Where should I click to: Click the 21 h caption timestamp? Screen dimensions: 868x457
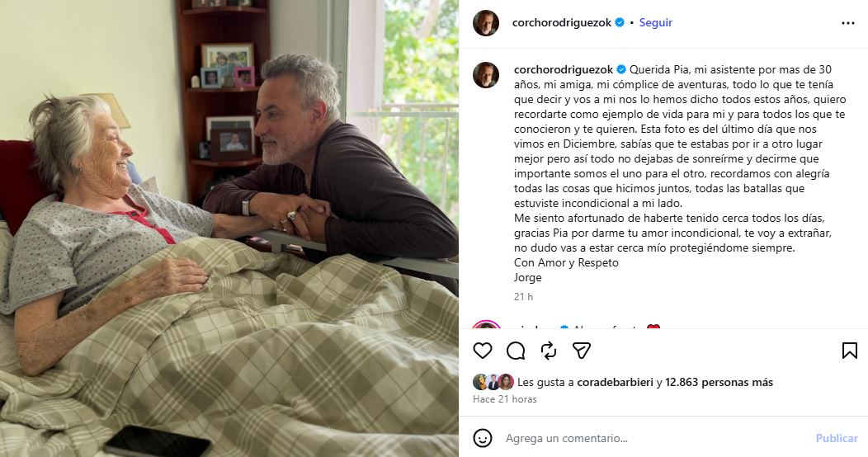523,296
